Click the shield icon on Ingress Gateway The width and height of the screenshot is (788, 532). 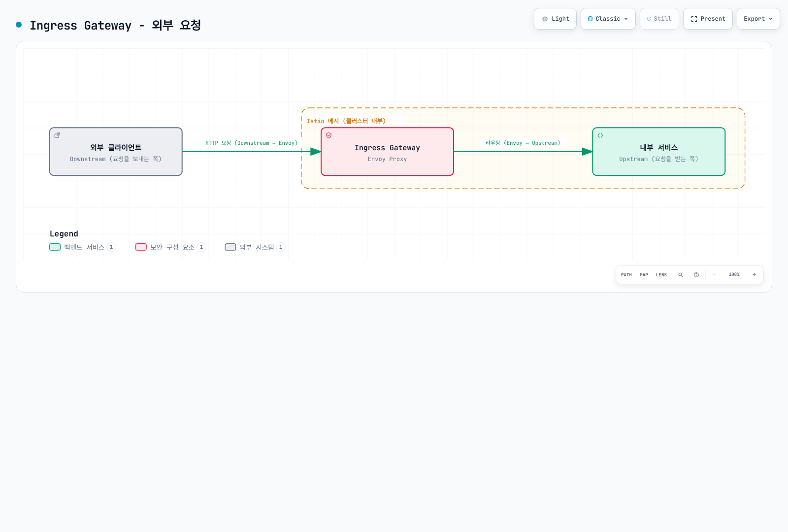329,135
